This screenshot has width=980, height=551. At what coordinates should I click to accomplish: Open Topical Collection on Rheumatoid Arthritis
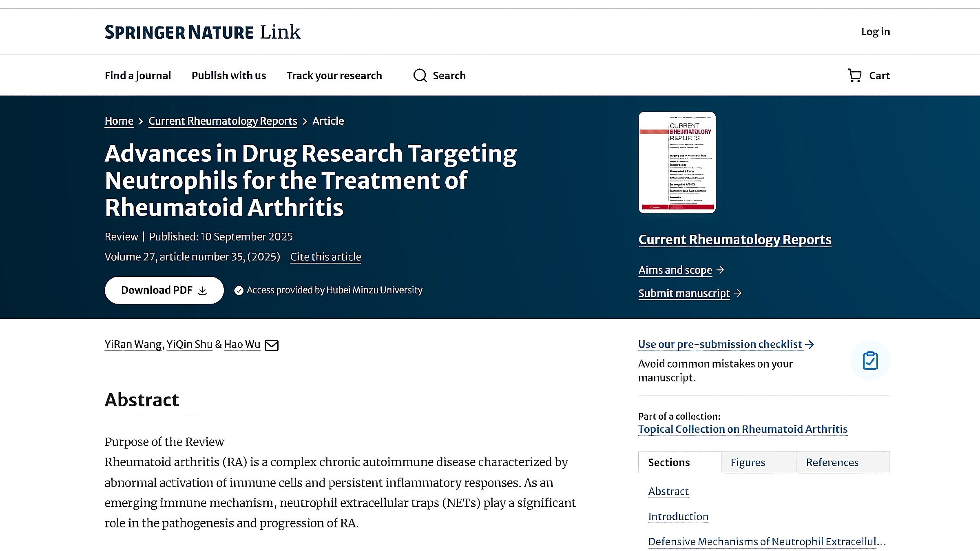point(743,429)
